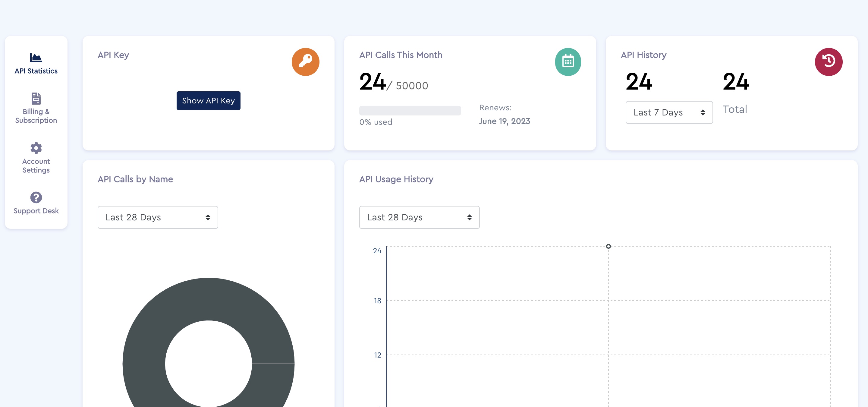The width and height of the screenshot is (868, 407).
Task: Click the Show API Key button
Action: (208, 100)
